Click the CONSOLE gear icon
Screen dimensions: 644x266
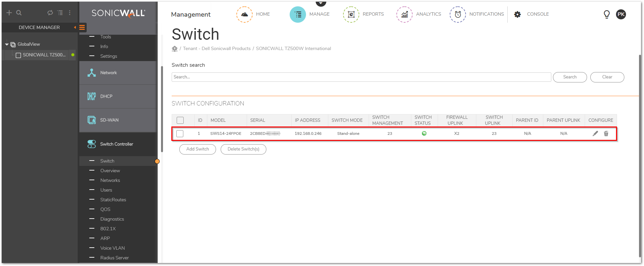click(x=517, y=14)
